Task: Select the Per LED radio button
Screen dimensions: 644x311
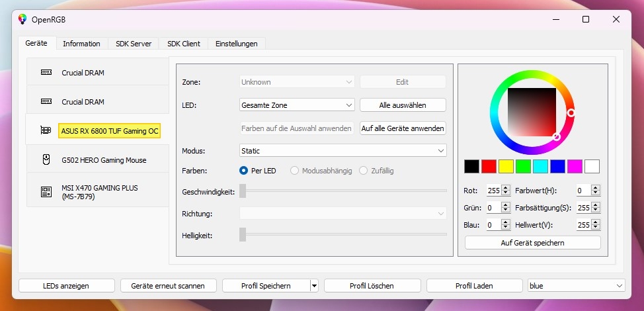Action: 243,171
